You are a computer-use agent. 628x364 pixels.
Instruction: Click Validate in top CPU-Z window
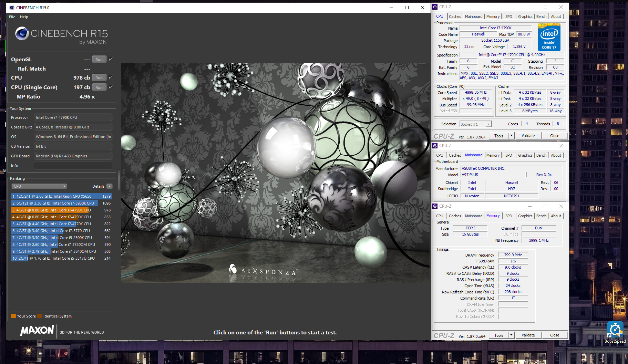point(528,136)
